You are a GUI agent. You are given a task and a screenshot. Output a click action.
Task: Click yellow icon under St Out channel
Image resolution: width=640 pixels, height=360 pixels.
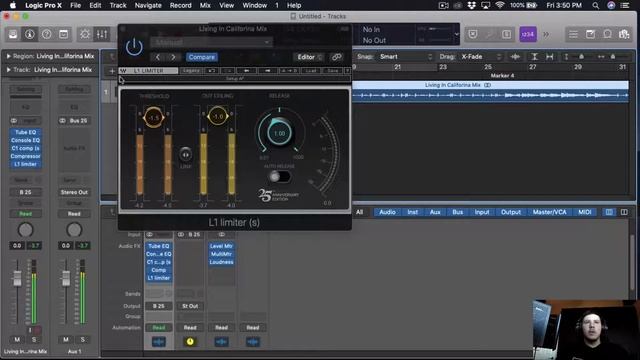pos(190,342)
